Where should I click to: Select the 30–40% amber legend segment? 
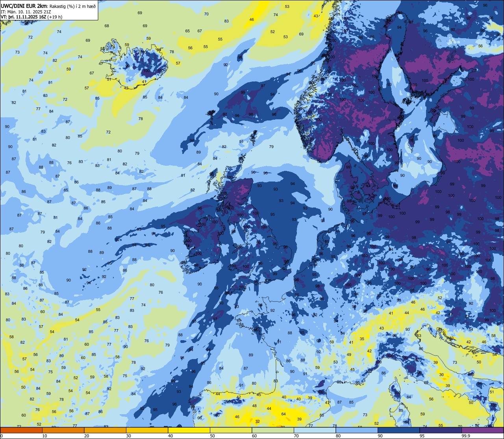tap(147, 430)
